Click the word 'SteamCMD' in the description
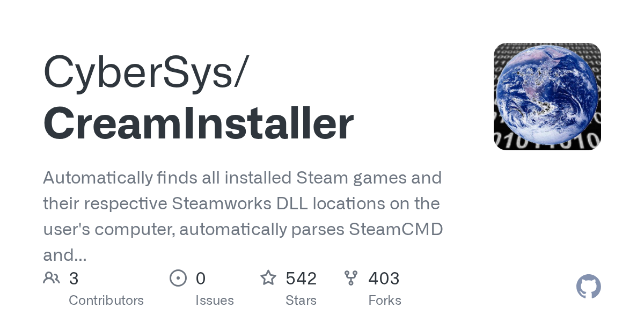The height and width of the screenshot is (322, 644). (396, 230)
